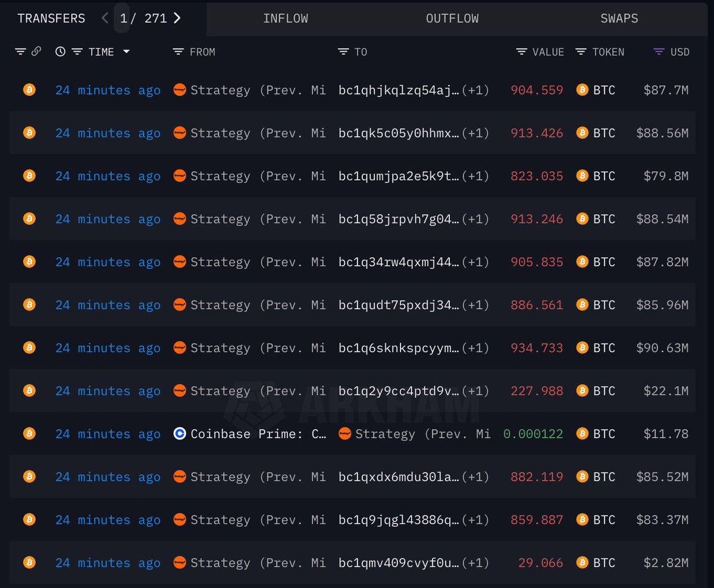Image resolution: width=714 pixels, height=588 pixels.
Task: Open address bc1qudt75pxdj34
Action: [399, 305]
